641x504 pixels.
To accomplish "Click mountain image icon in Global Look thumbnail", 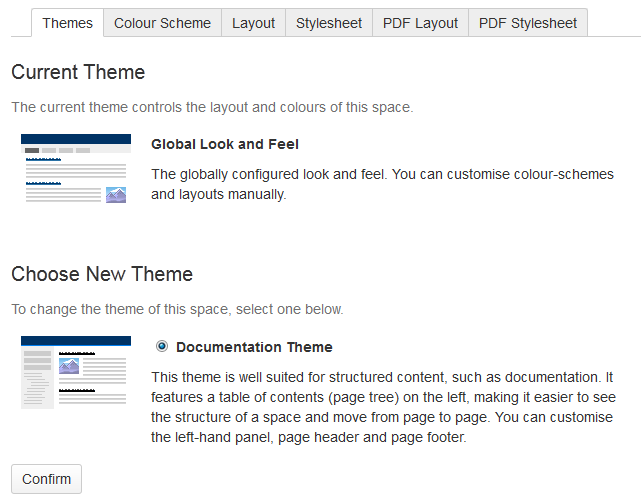I will 116,195.
